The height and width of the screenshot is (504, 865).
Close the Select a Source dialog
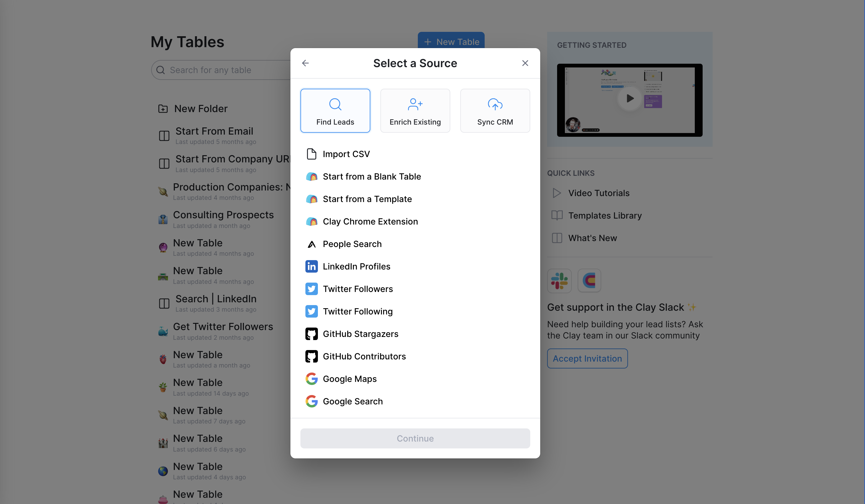525,63
